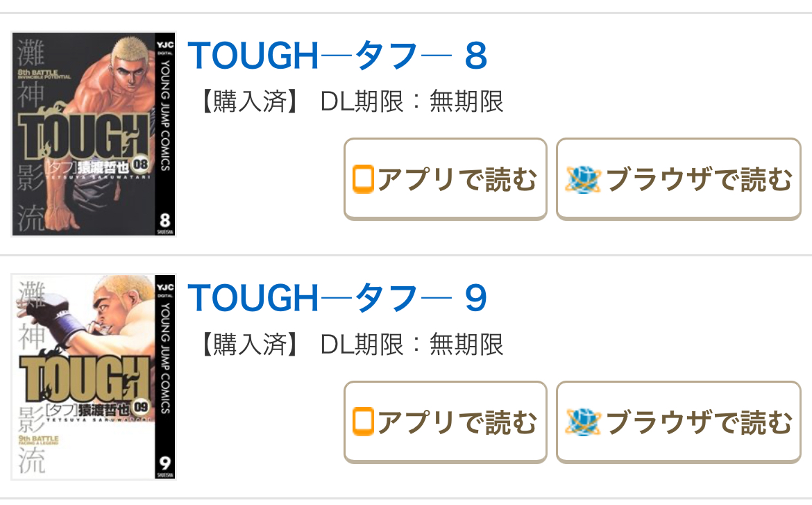Screen dimensions: 812x505
Task: Click the spine number 8 on the cover
Action: point(165,221)
